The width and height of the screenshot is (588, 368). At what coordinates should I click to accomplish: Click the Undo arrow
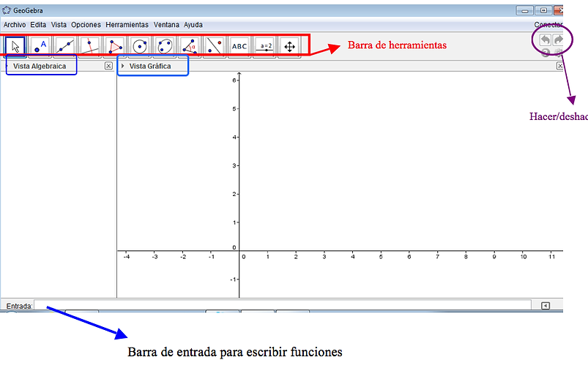[x=546, y=40]
